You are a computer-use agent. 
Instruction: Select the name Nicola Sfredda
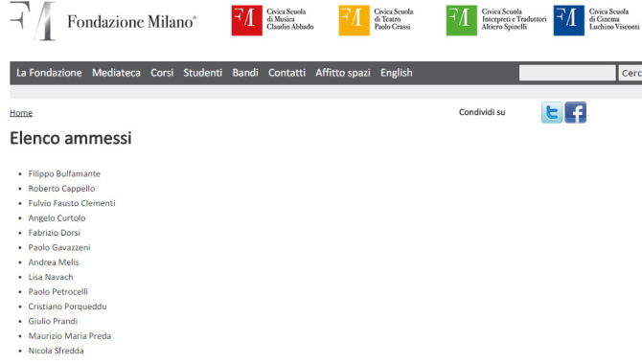coord(57,351)
